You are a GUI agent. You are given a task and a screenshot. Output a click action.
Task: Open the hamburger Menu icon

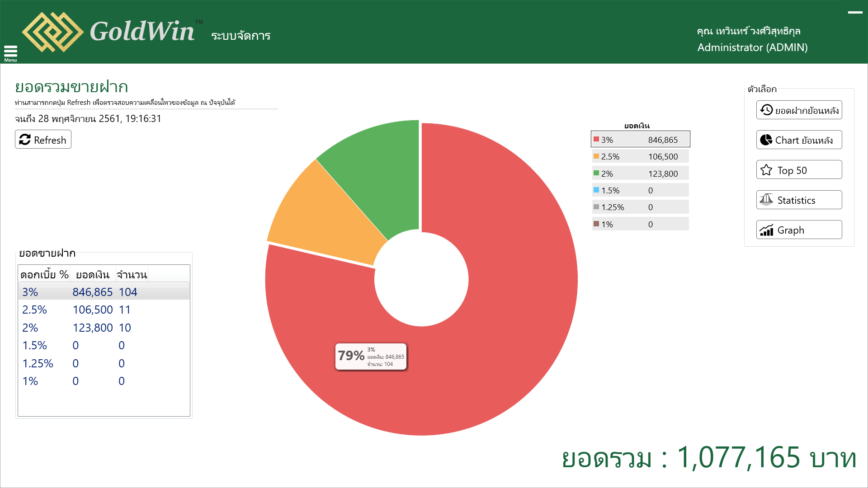(10, 52)
